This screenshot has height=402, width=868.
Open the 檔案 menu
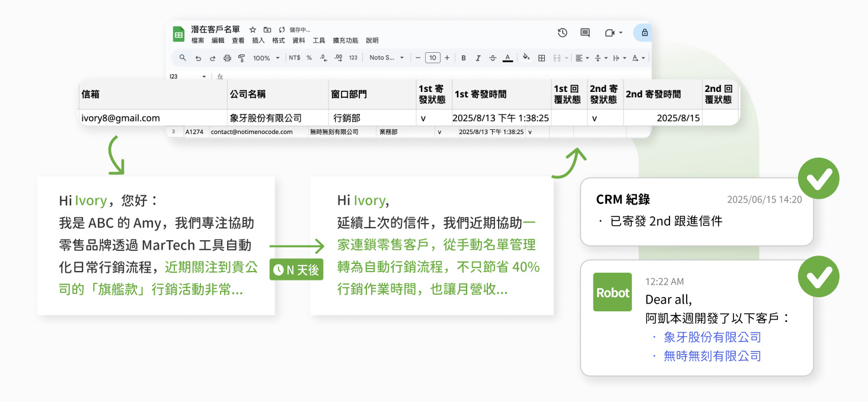198,41
